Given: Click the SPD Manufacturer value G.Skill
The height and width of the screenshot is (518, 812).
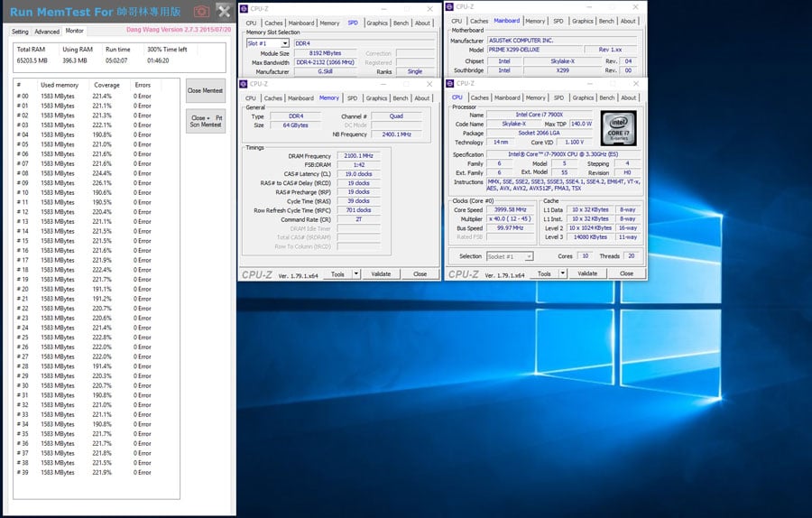Looking at the screenshot, I should [325, 71].
